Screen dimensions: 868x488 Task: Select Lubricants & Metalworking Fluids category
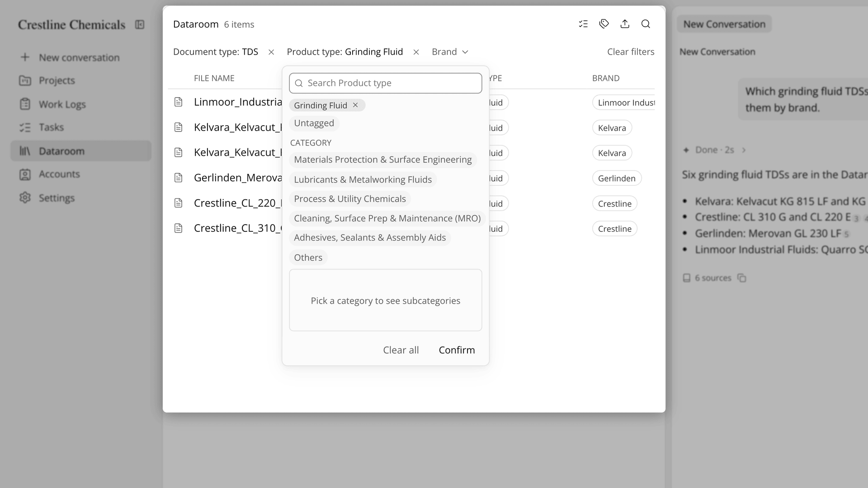pos(363,179)
